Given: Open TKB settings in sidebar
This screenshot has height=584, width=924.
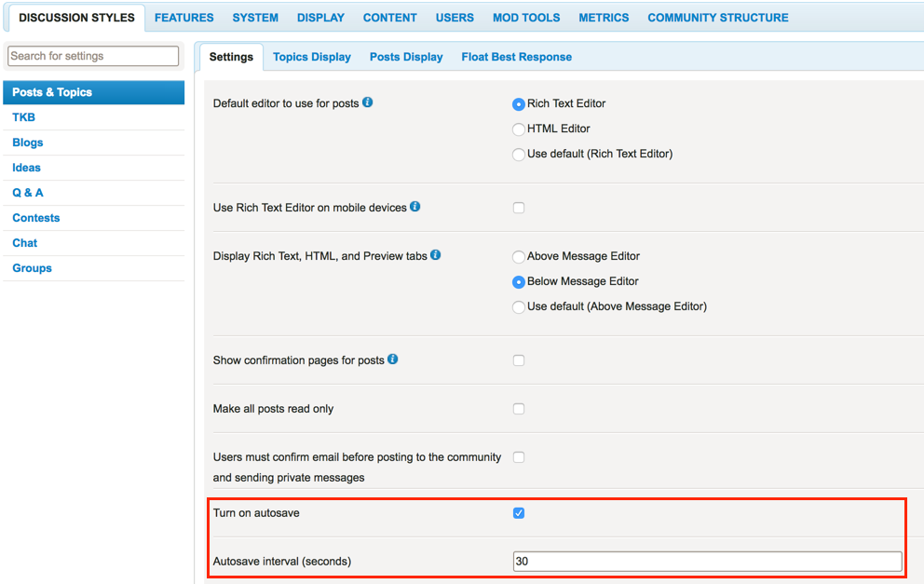Looking at the screenshot, I should coord(94,117).
